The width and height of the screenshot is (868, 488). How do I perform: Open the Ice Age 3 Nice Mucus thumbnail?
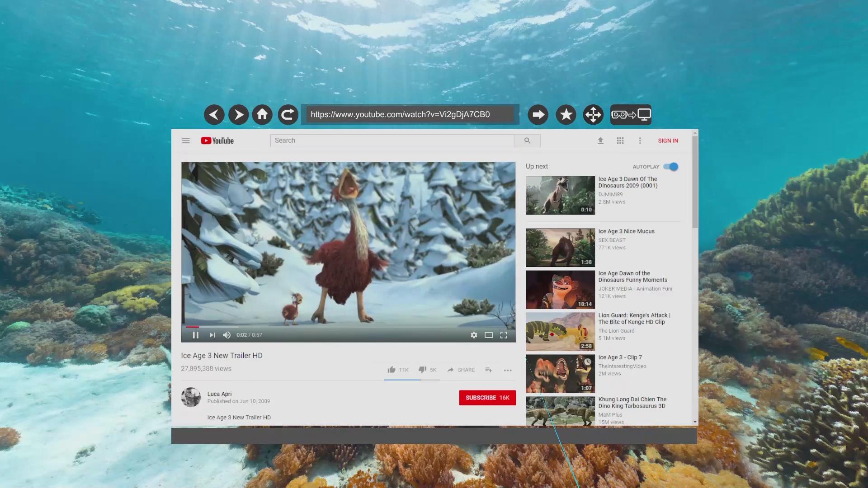click(x=560, y=248)
